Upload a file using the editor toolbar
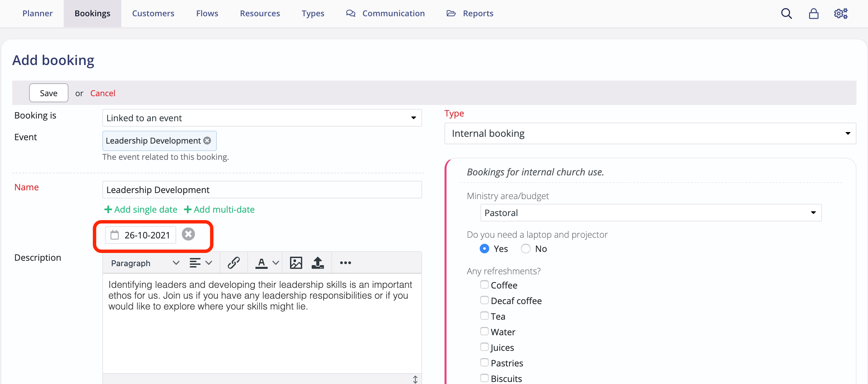Viewport: 868px width, 384px height. pyautogui.click(x=317, y=262)
